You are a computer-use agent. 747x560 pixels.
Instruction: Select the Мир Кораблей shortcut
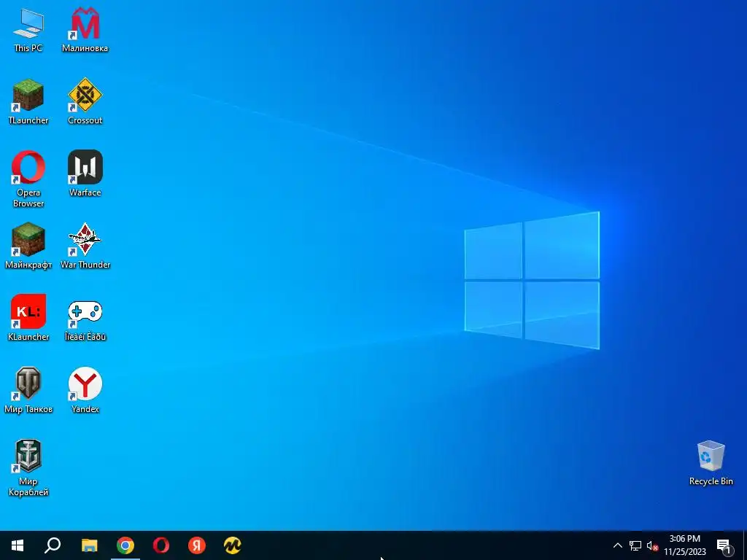[28, 468]
